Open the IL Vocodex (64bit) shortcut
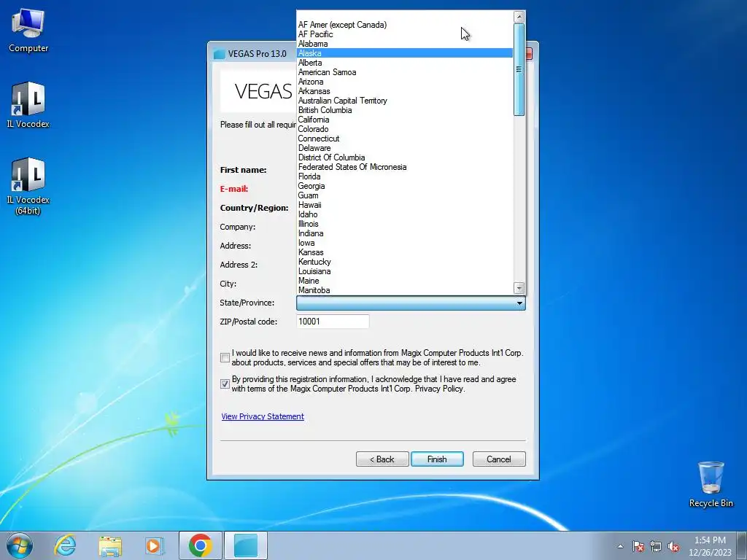The width and height of the screenshot is (747, 560). (28, 186)
